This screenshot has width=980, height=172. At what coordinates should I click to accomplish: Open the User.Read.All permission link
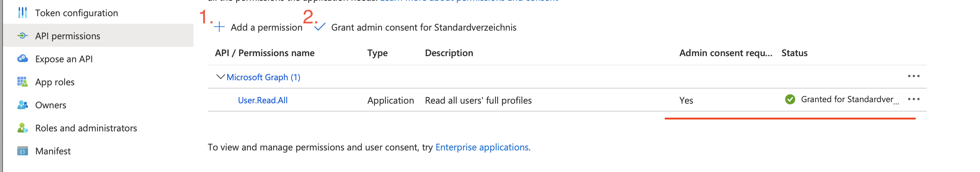coord(262,100)
